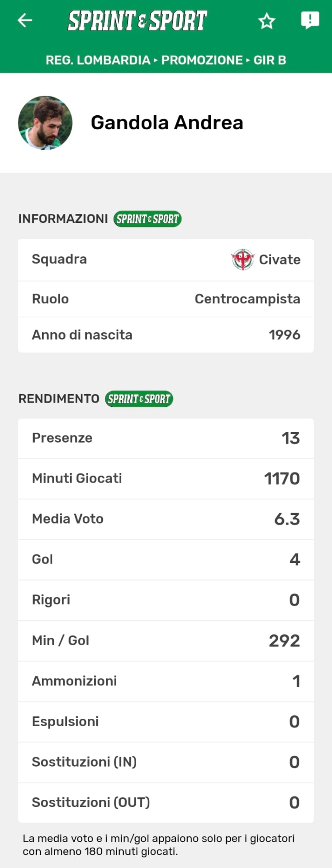Click the player name Gandola Andrea
Image resolution: width=332 pixels, height=868 pixels.
(167, 123)
